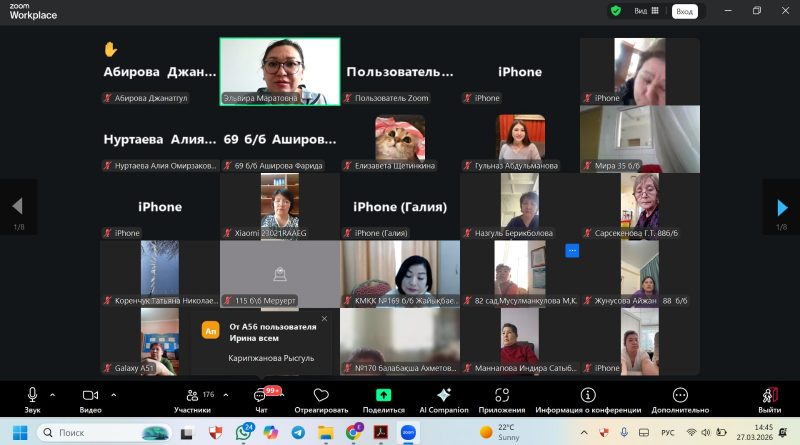
Task: Toggle the camera with the Видео button
Action: [90, 397]
